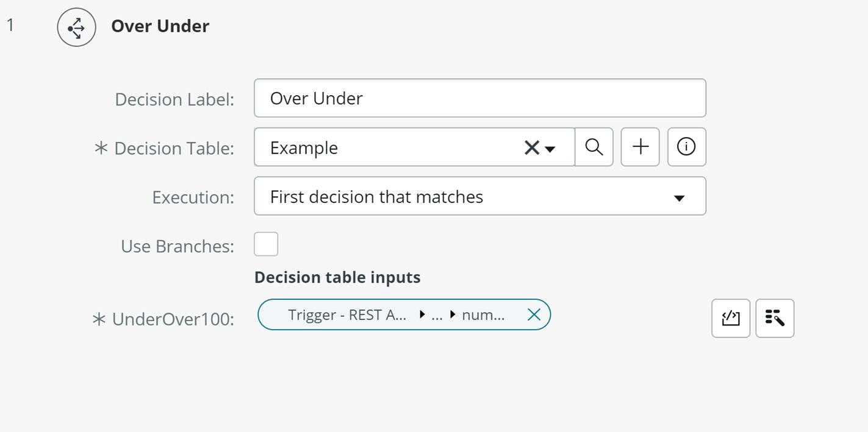868x432 pixels.
Task: Click the Decision table inputs heading
Action: point(337,278)
